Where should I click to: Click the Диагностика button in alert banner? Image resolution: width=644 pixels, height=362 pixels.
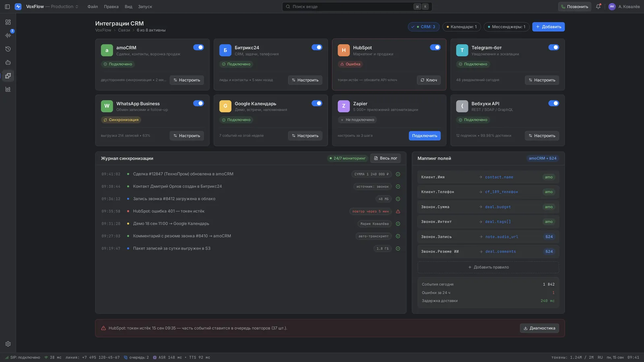point(539,328)
